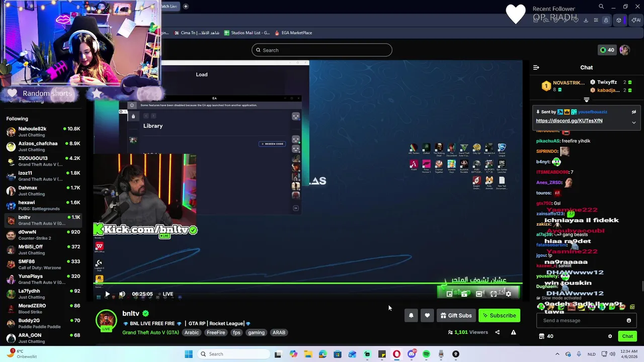Open the pinned Discord invite link
Viewport: 644px width, 362px height.
(569, 121)
